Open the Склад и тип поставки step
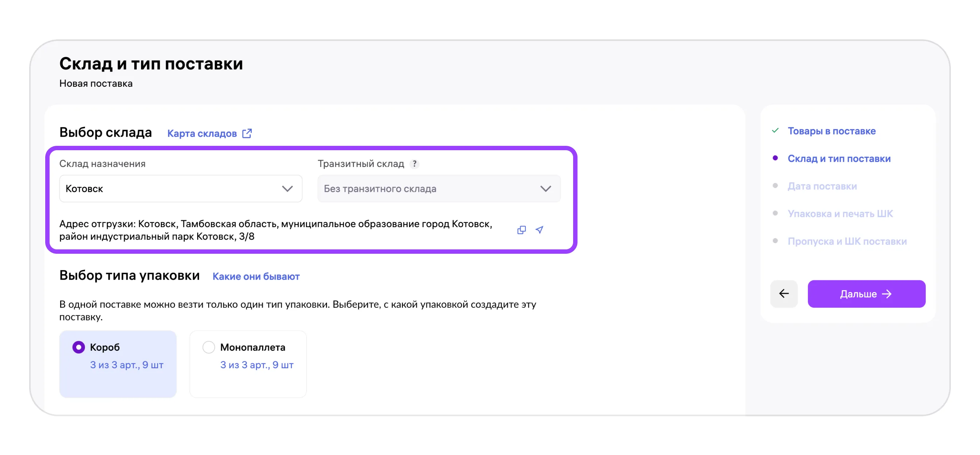This screenshot has height=455, width=980. 839,159
